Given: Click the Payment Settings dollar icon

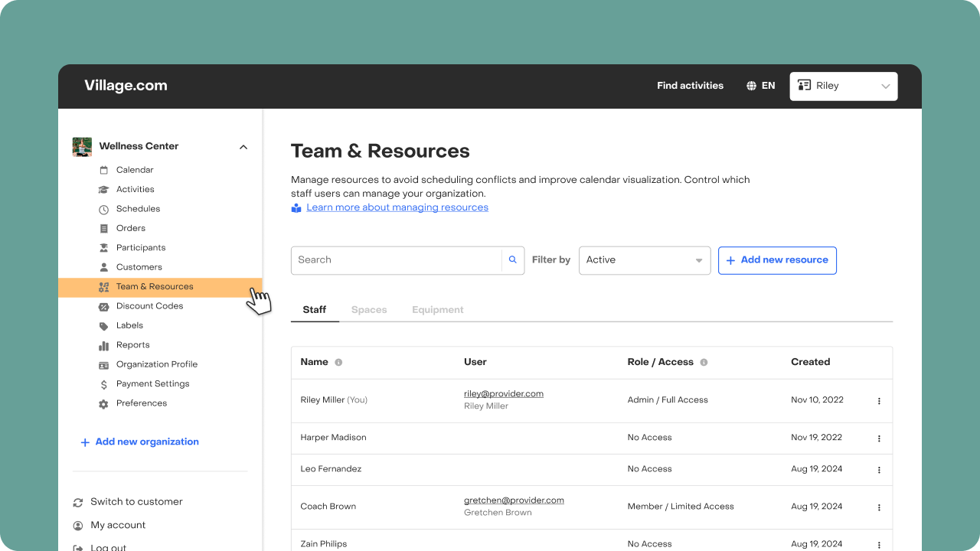Looking at the screenshot, I should pyautogui.click(x=104, y=384).
